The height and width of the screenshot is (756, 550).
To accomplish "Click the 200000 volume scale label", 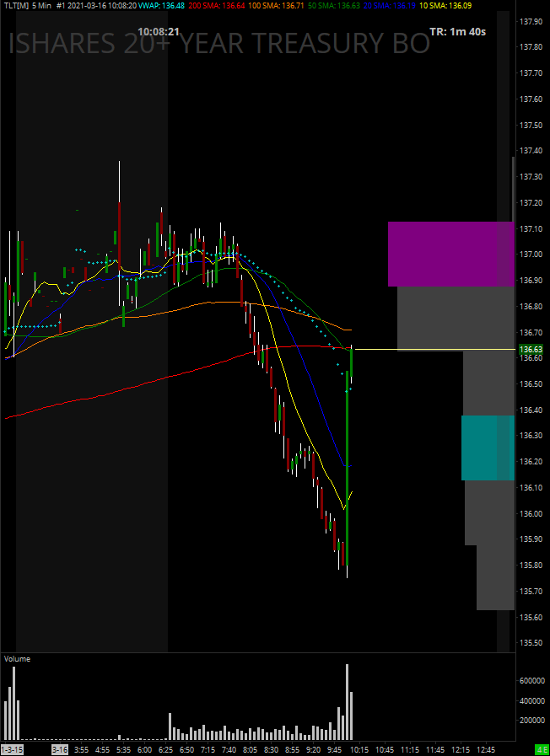I will (531, 720).
